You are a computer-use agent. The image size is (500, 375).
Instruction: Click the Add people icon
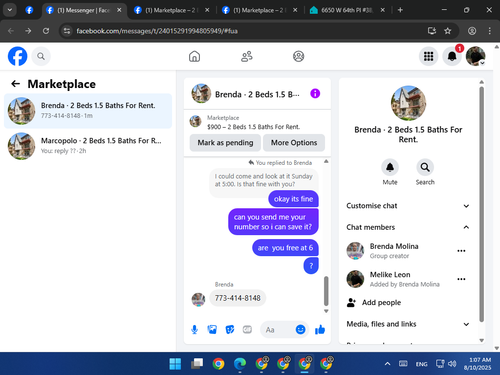click(x=351, y=303)
